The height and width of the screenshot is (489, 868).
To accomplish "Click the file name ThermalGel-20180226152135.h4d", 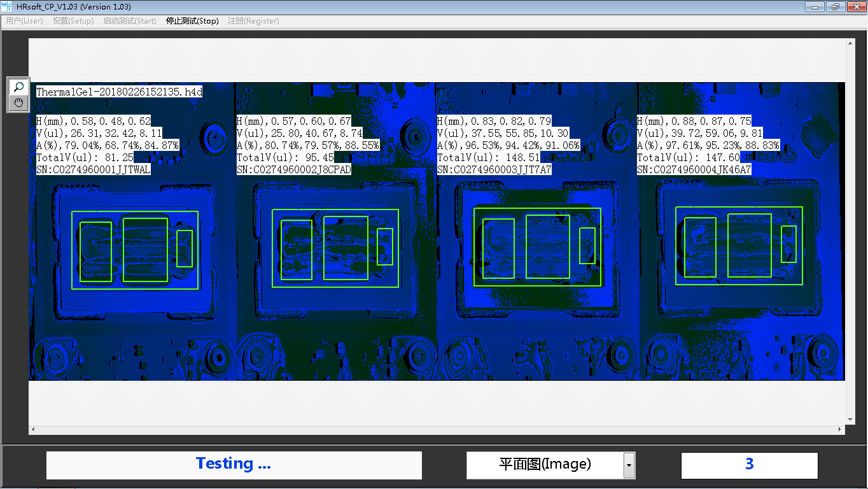I will (x=119, y=92).
